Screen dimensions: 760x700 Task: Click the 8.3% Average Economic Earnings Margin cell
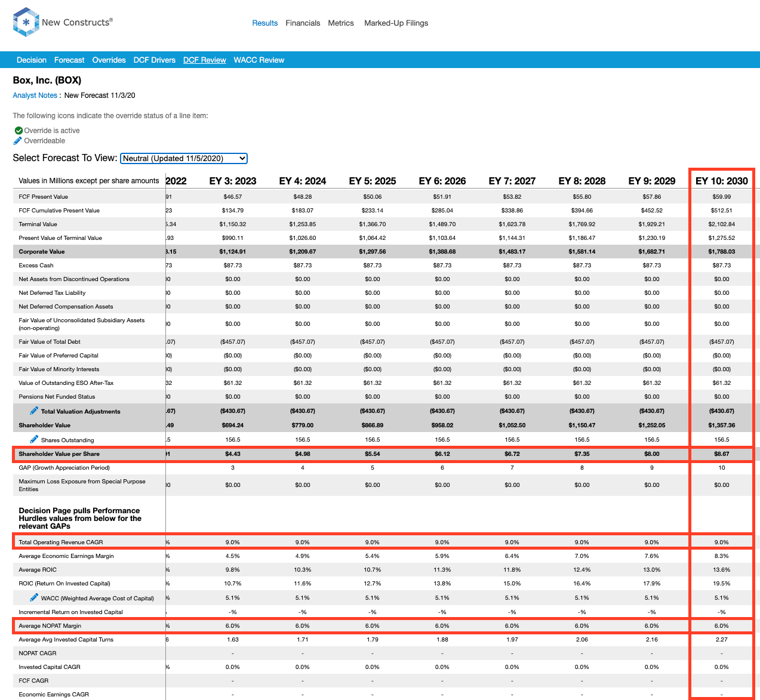click(x=722, y=556)
